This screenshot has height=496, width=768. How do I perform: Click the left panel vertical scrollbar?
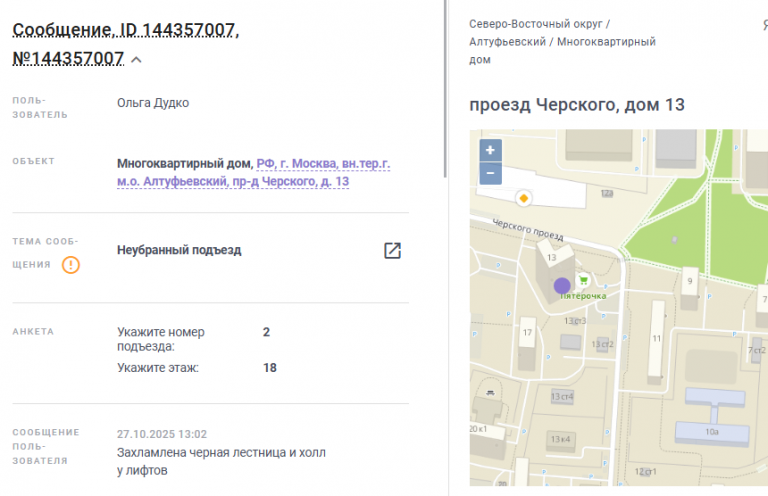click(x=445, y=88)
